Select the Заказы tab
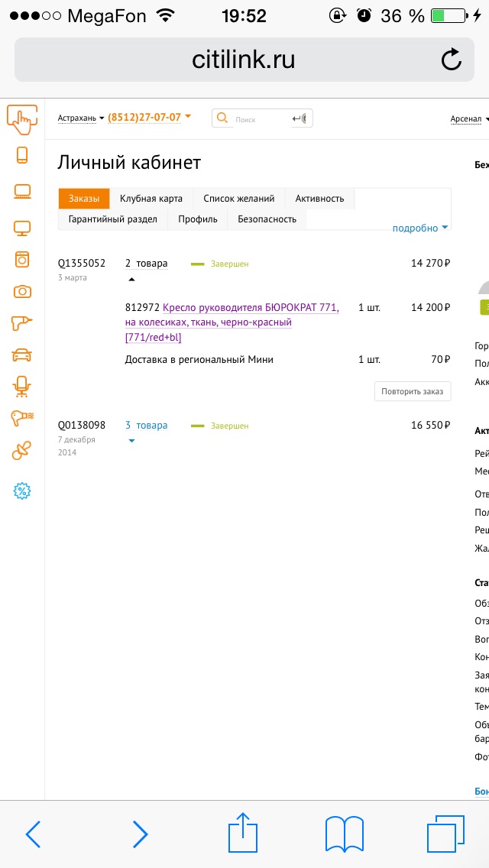Screen dimensions: 489x868 coord(84,199)
